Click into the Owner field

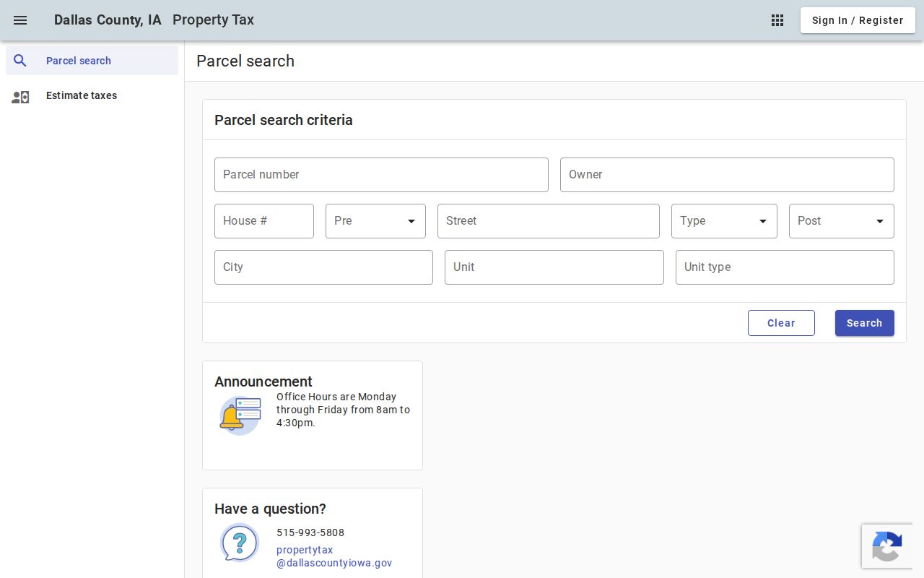tap(727, 175)
